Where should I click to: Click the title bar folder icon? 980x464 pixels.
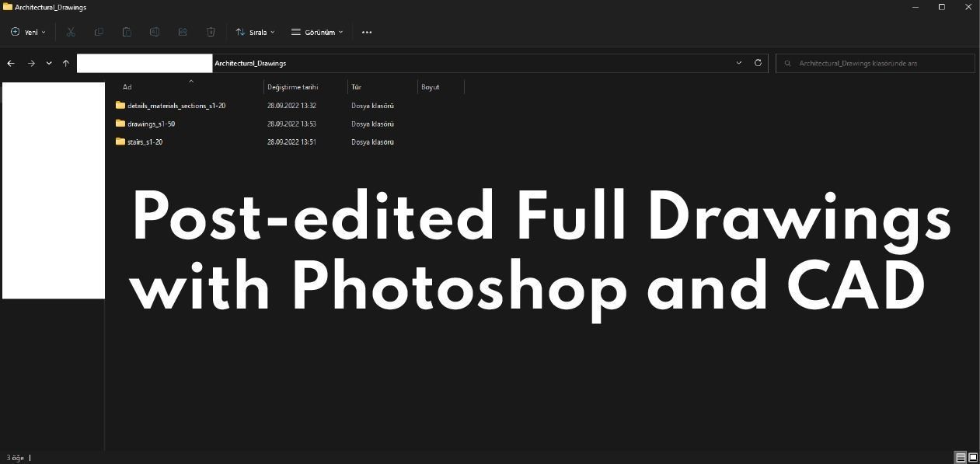tap(8, 7)
